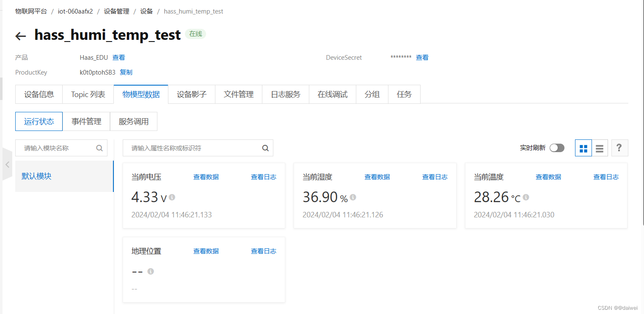
Task: Click search icon in property name field
Action: point(265,148)
